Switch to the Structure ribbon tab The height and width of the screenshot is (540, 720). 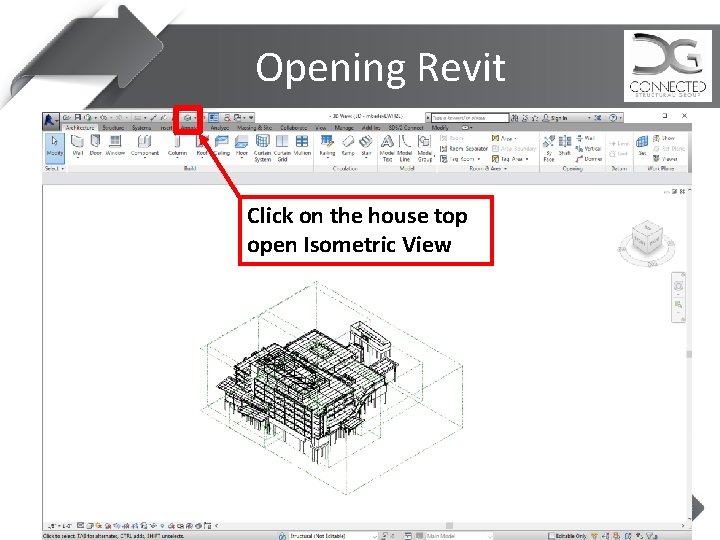coord(113,128)
